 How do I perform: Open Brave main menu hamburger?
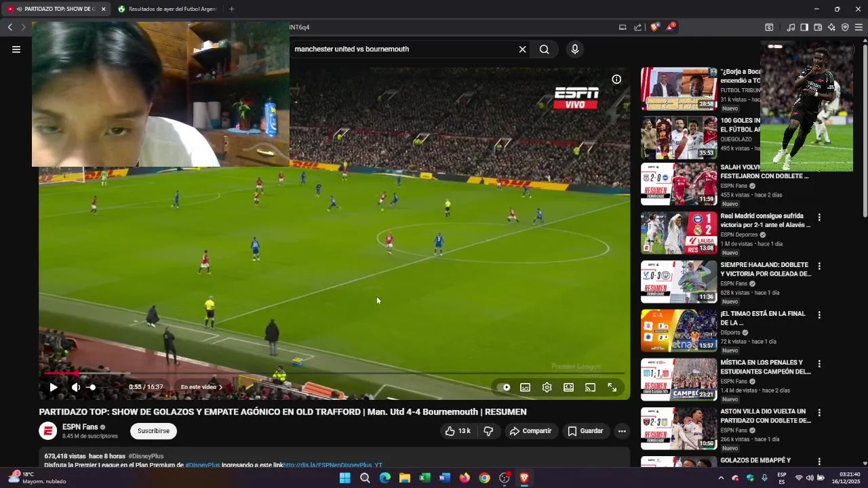(859, 27)
